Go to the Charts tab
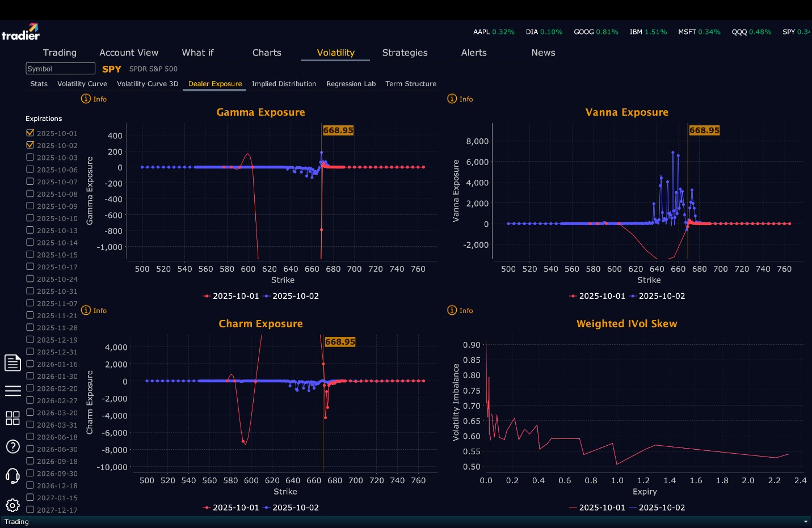Viewport: 812px width, 528px height. (267, 53)
